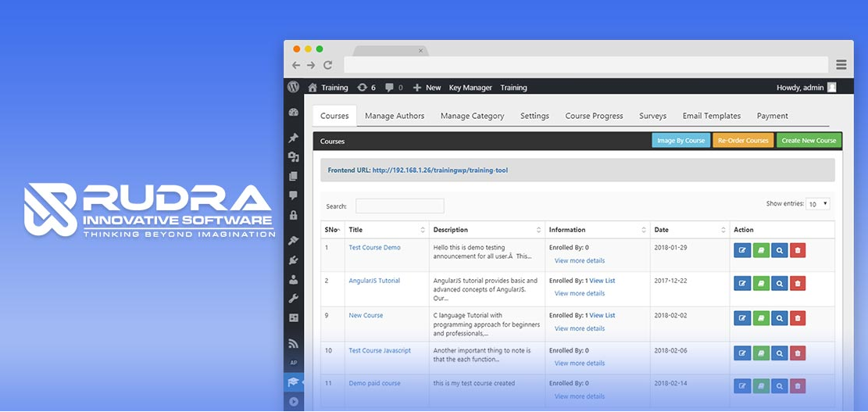Screen dimensions: 868x412
Task: Click the padlock icon in sidebar
Action: coord(294,216)
